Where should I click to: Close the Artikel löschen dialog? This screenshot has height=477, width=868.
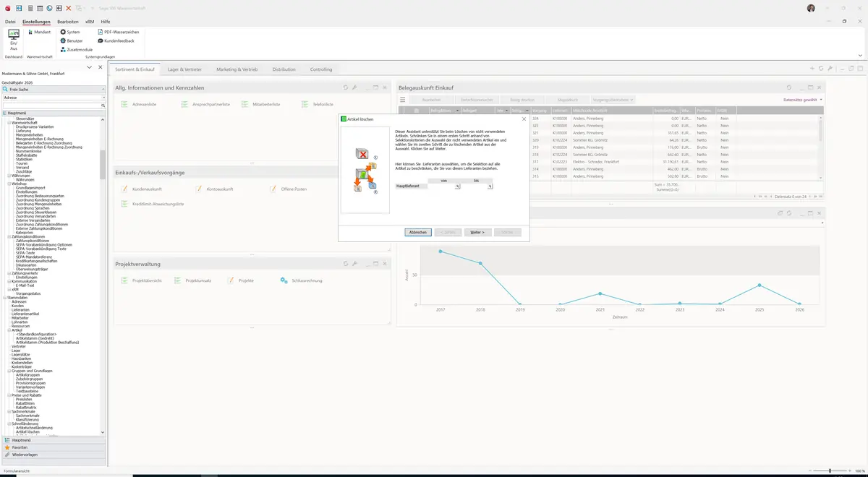click(x=524, y=119)
